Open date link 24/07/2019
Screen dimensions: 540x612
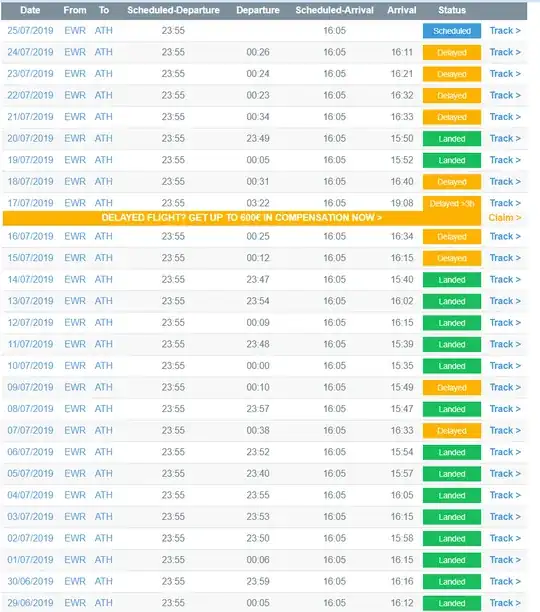pos(30,52)
